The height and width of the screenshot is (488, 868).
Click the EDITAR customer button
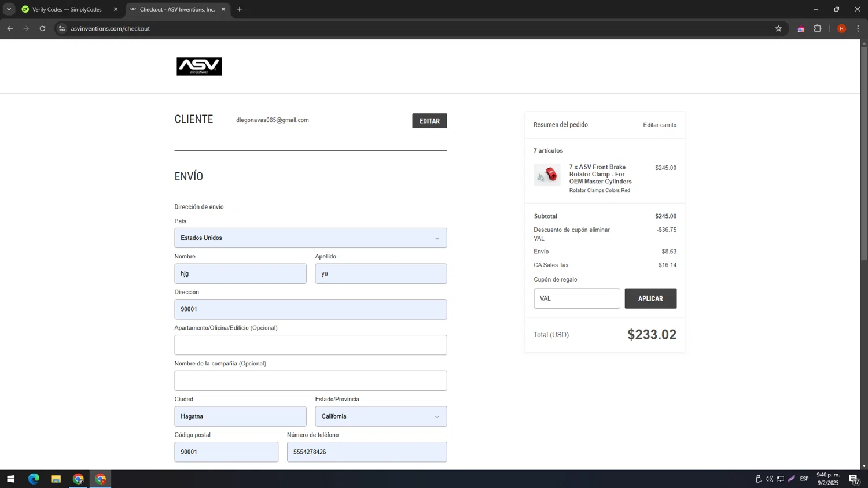point(429,121)
